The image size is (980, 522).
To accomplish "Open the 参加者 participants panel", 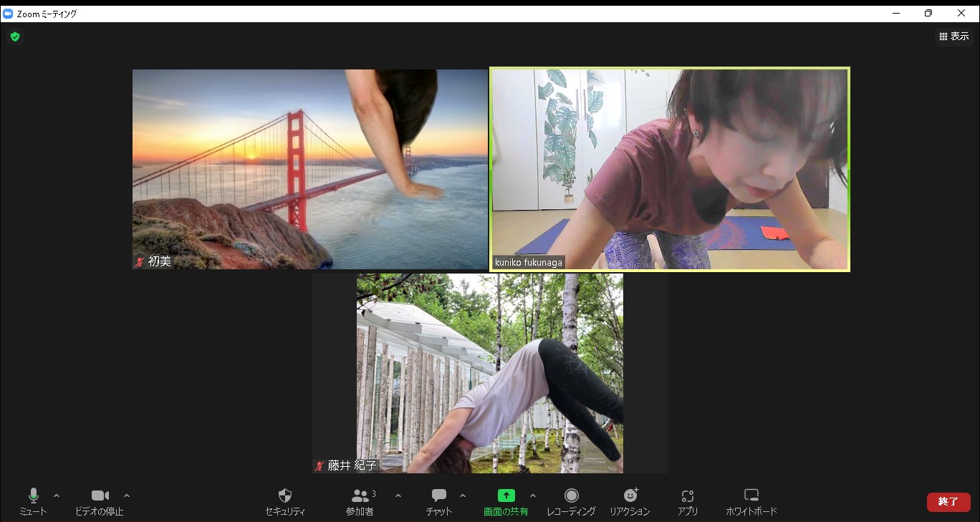I will [360, 502].
